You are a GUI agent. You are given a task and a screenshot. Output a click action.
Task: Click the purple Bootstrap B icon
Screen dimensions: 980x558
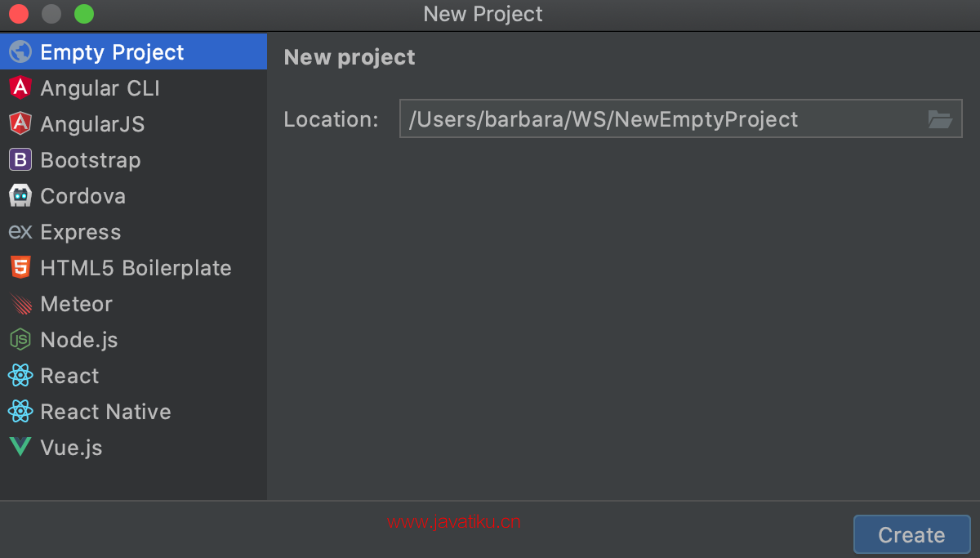pos(20,160)
